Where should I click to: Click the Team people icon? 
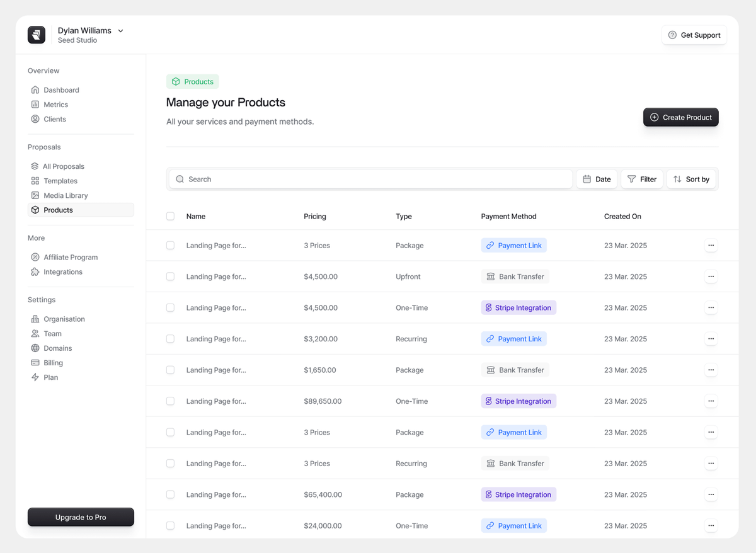click(35, 333)
